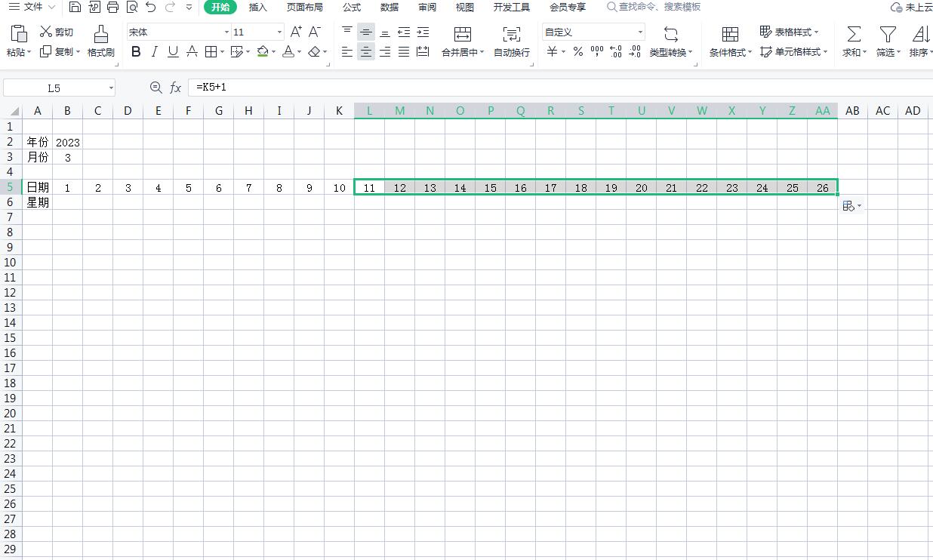Click the command search box
The image size is (933, 560).
tap(654, 7)
